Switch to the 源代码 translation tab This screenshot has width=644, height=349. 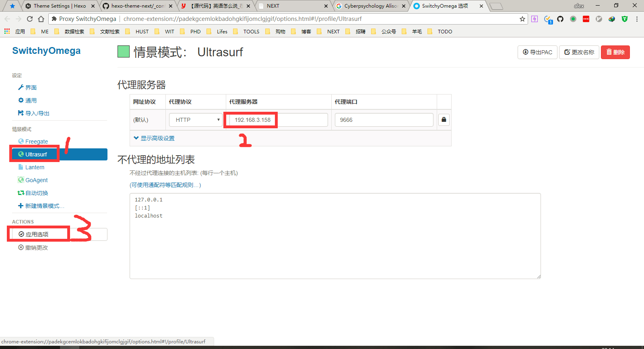pos(216,6)
